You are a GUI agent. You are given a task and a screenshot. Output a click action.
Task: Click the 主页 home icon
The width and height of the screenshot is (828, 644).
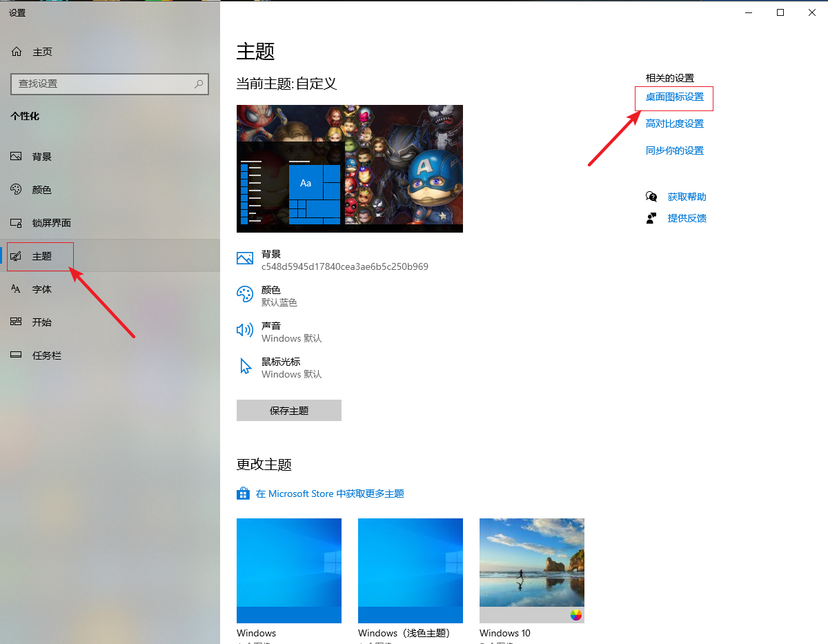[x=17, y=52]
